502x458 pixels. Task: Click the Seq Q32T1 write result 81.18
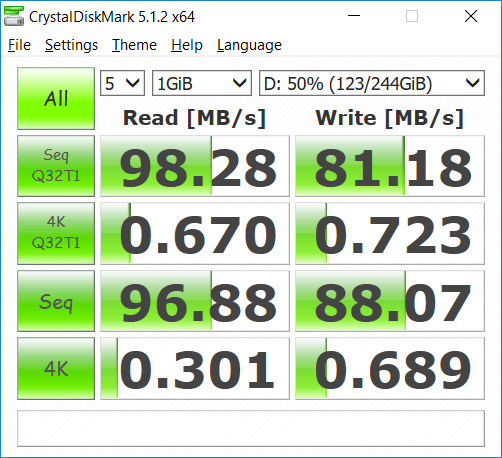click(x=390, y=166)
